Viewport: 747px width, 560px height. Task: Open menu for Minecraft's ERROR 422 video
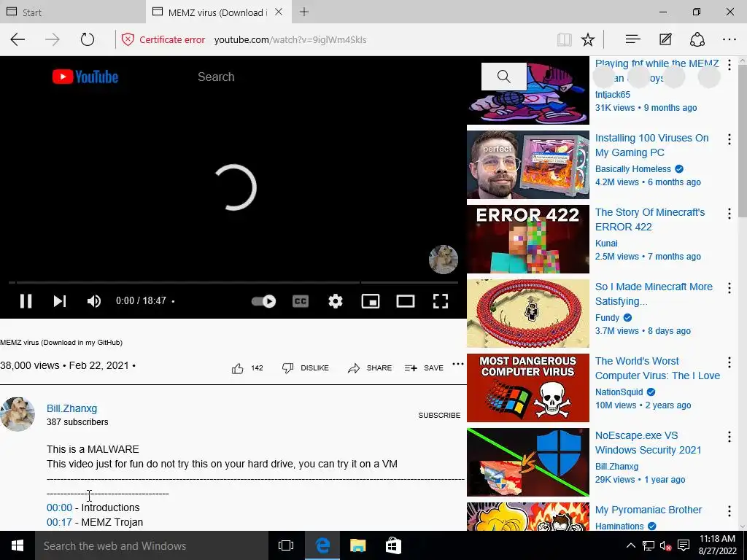click(729, 214)
